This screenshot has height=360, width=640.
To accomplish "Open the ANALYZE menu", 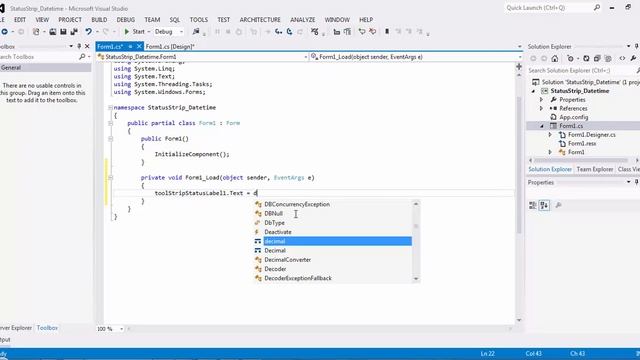I will pos(302,20).
